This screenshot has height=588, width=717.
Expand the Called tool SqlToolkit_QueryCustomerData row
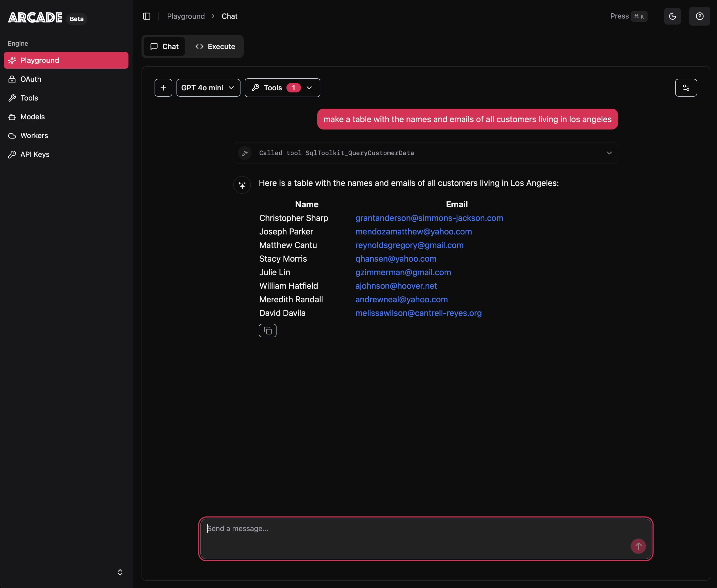click(x=426, y=153)
